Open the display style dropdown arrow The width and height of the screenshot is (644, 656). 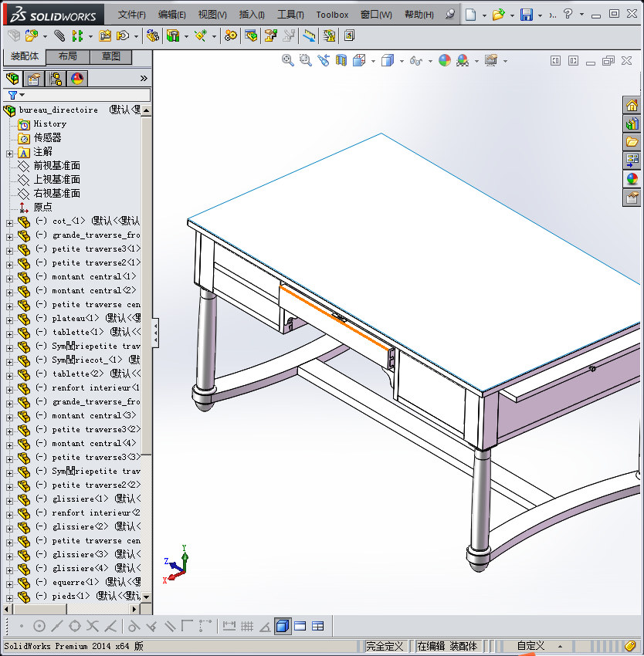(402, 61)
